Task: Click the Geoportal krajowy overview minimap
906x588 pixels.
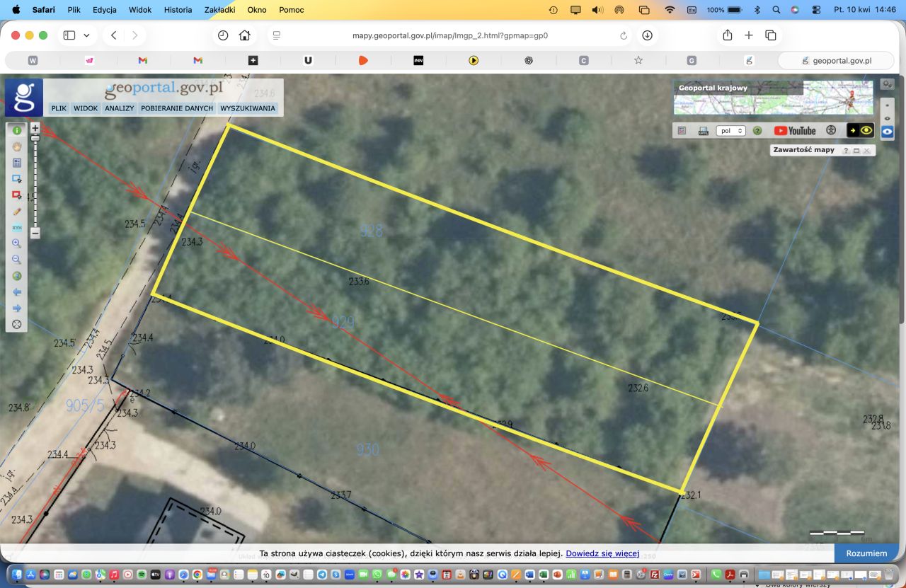Action: 774,98
